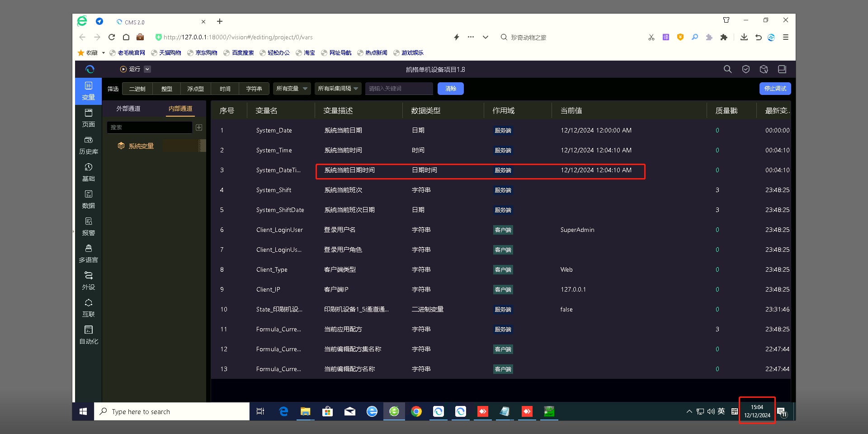Open the 网址导航 bookmark

(x=336, y=53)
